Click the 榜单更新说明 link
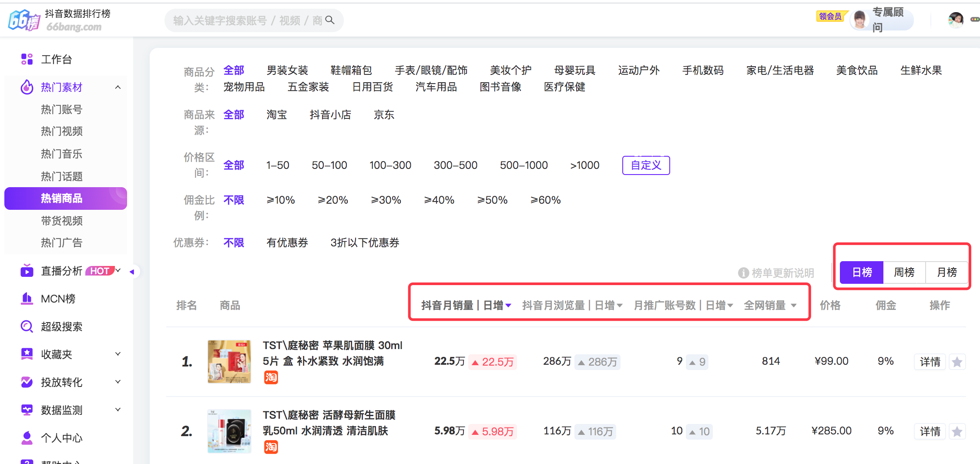Viewport: 980px width, 464px height. (x=783, y=273)
